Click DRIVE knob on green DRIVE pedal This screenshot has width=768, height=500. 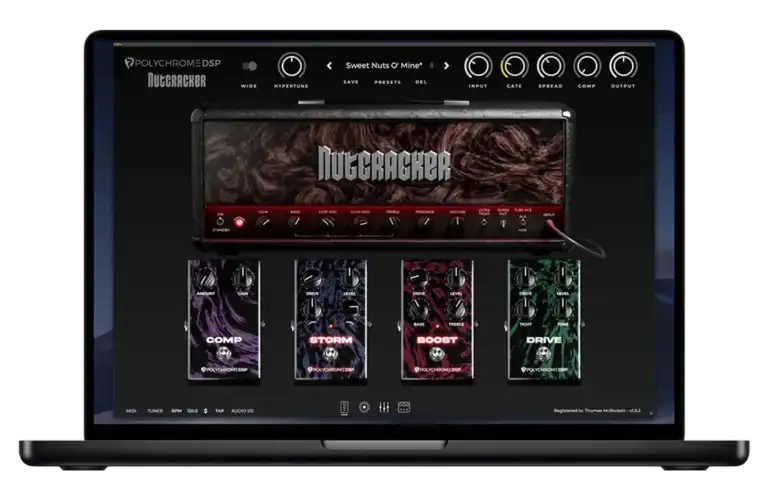coord(526,279)
